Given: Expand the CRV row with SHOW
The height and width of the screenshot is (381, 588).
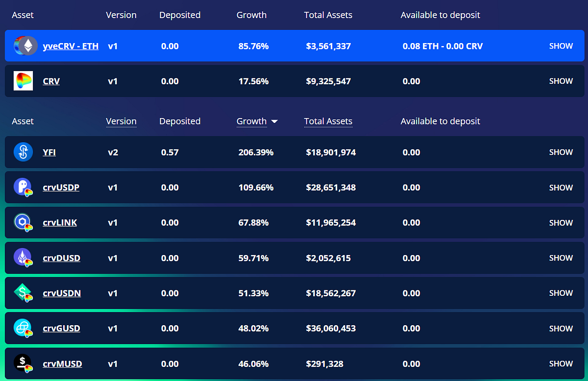Looking at the screenshot, I should click(x=561, y=81).
